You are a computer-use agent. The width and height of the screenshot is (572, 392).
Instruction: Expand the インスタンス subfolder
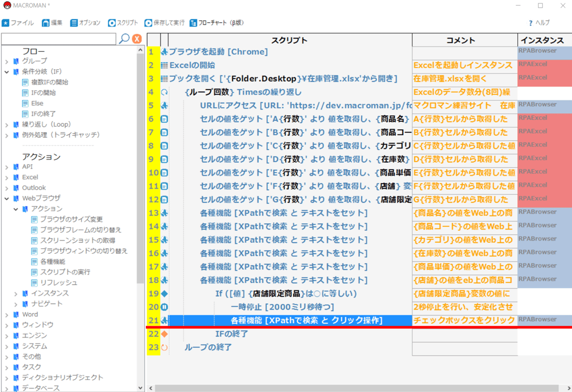[16, 293]
